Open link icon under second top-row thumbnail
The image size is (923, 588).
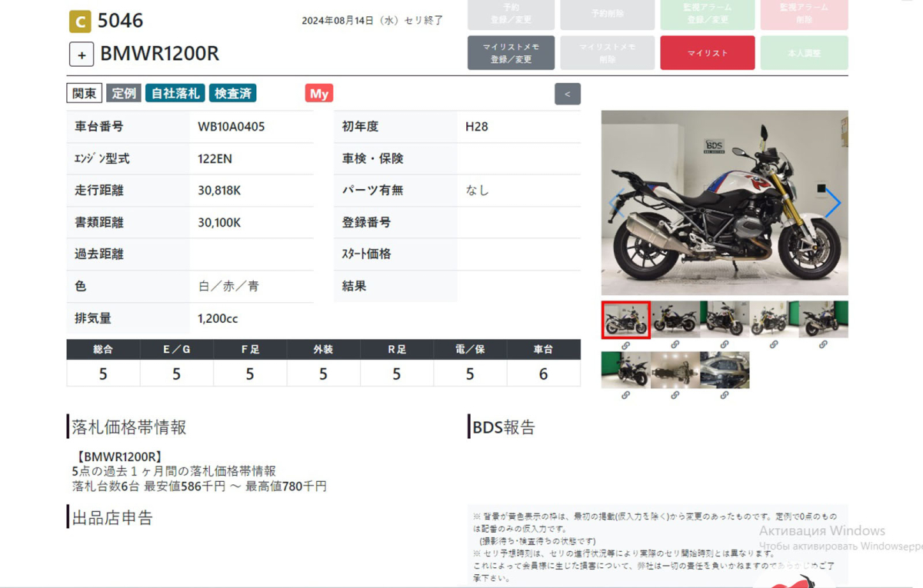point(675,345)
